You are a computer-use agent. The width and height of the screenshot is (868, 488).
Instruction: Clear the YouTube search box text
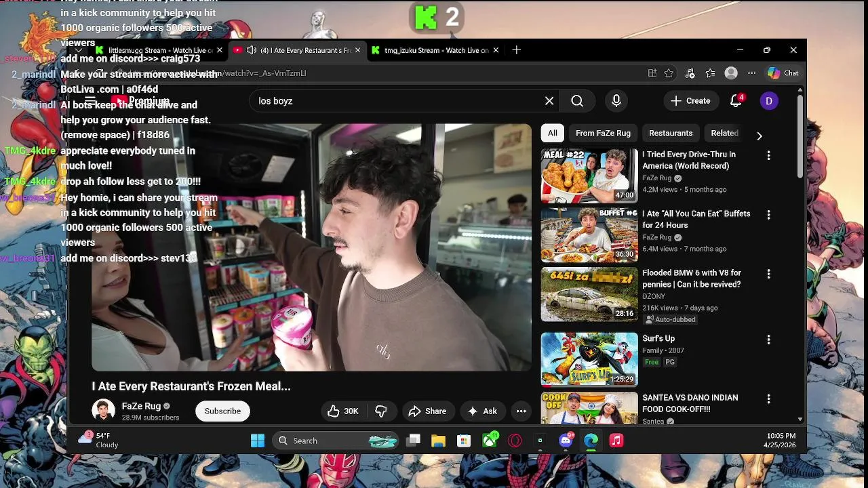click(x=549, y=101)
